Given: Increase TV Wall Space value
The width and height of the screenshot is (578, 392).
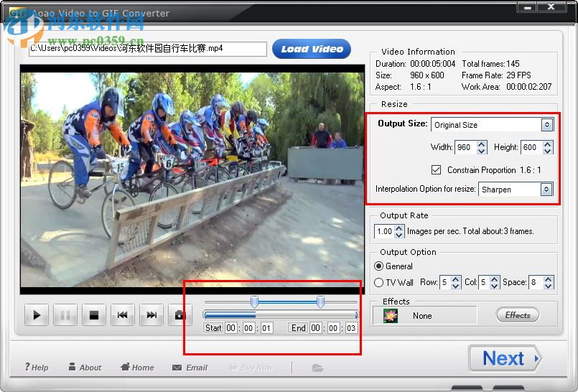Looking at the screenshot, I should (x=549, y=279).
